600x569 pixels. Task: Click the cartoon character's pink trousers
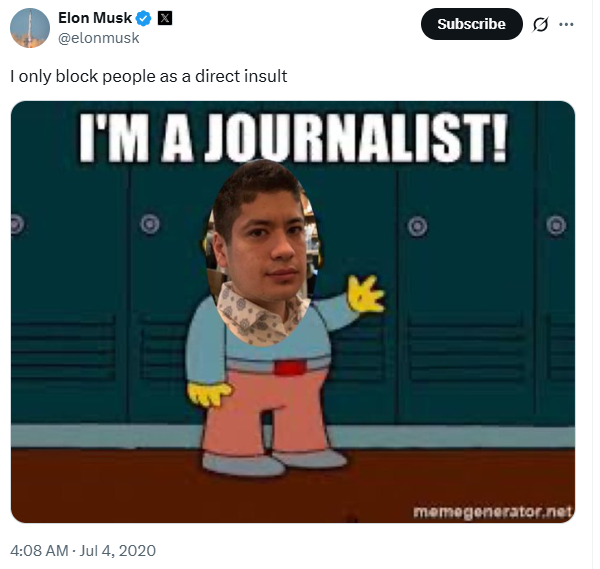(266, 411)
